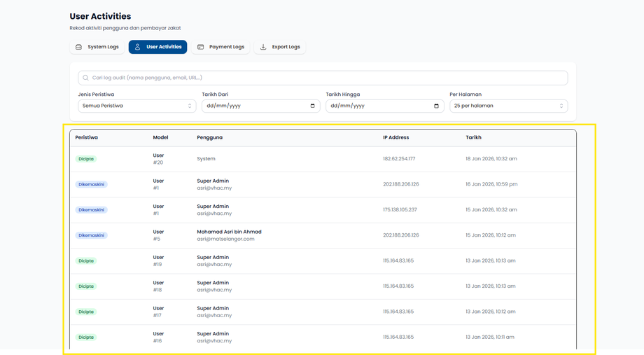Click the System Logs database icon

pos(79,47)
